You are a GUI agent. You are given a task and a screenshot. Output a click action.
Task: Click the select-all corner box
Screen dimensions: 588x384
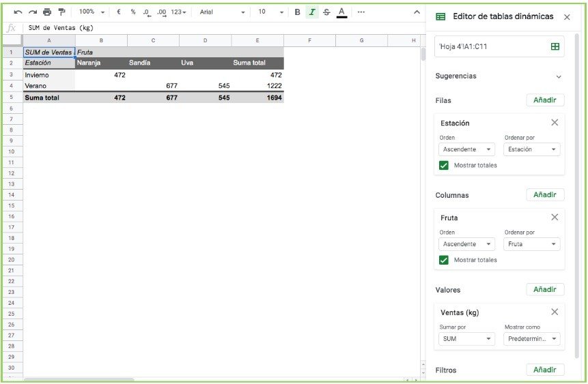tap(13, 40)
